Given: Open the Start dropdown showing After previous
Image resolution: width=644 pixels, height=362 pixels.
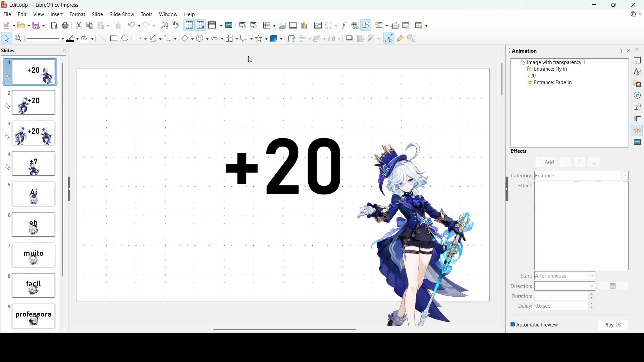Looking at the screenshot, I should [565, 276].
